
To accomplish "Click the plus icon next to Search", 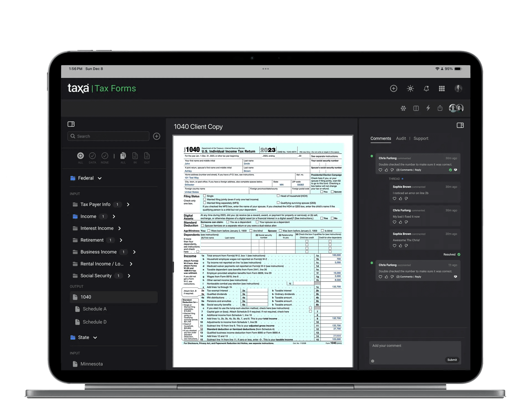I will click(x=157, y=136).
